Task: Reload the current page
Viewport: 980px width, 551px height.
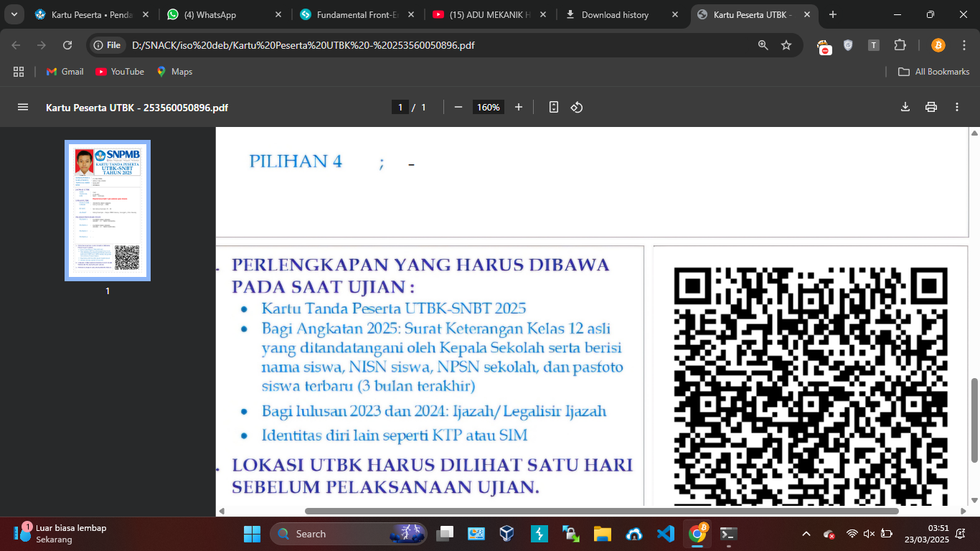Action: point(67,45)
